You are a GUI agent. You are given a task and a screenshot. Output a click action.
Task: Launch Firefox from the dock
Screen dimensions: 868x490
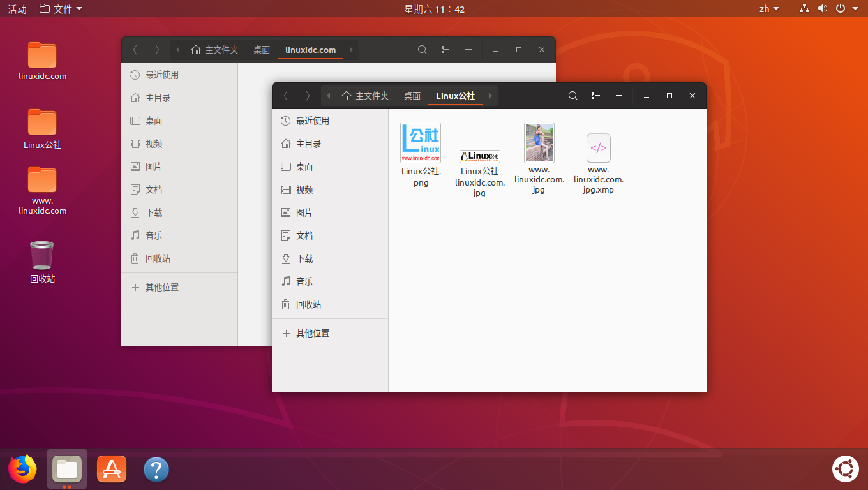click(x=22, y=470)
